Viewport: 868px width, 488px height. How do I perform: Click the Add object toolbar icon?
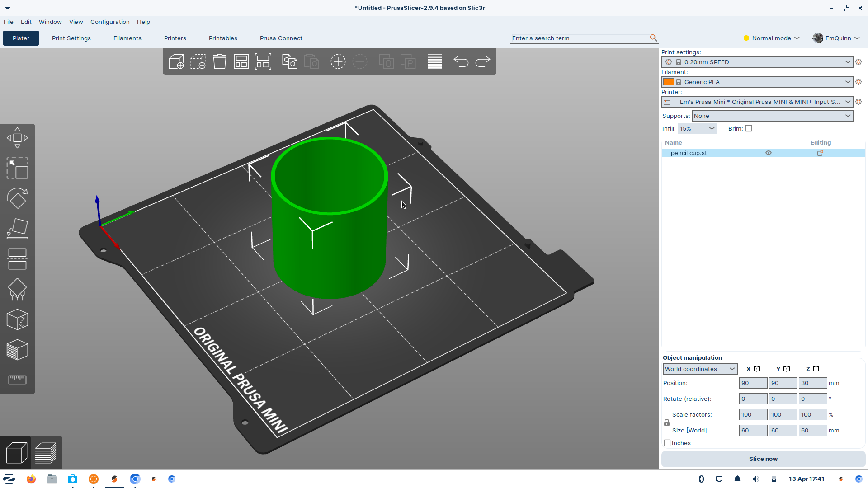click(x=176, y=61)
